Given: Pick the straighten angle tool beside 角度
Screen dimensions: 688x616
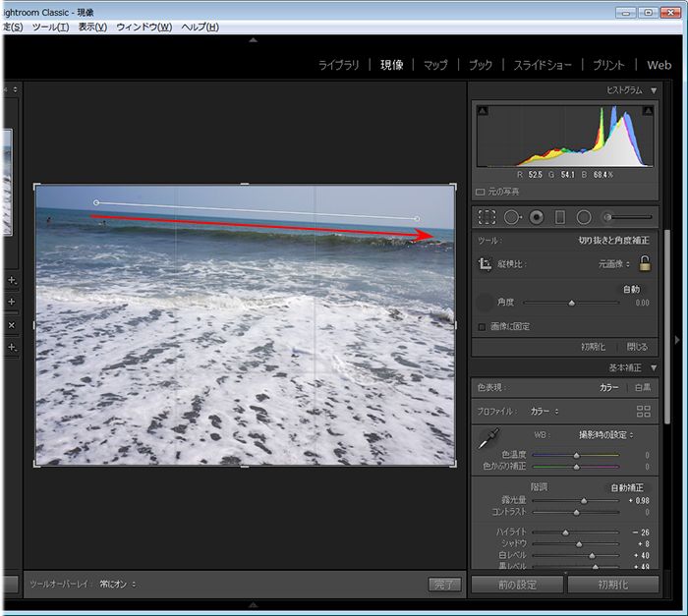Looking at the screenshot, I should coord(485,302).
